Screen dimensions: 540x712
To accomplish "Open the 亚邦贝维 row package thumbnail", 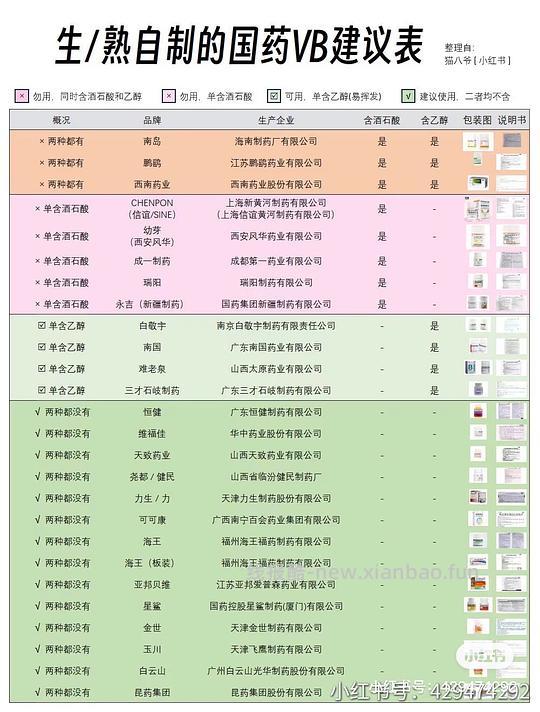I will point(478,583).
